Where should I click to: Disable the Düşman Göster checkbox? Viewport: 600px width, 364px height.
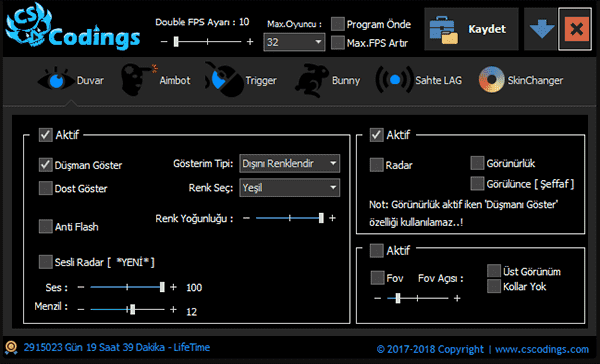click(46, 165)
